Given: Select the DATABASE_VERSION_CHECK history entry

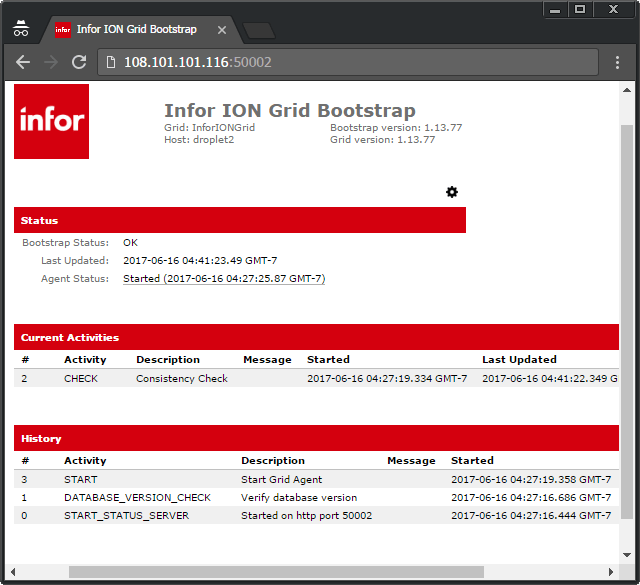Looking at the screenshot, I should point(137,497).
